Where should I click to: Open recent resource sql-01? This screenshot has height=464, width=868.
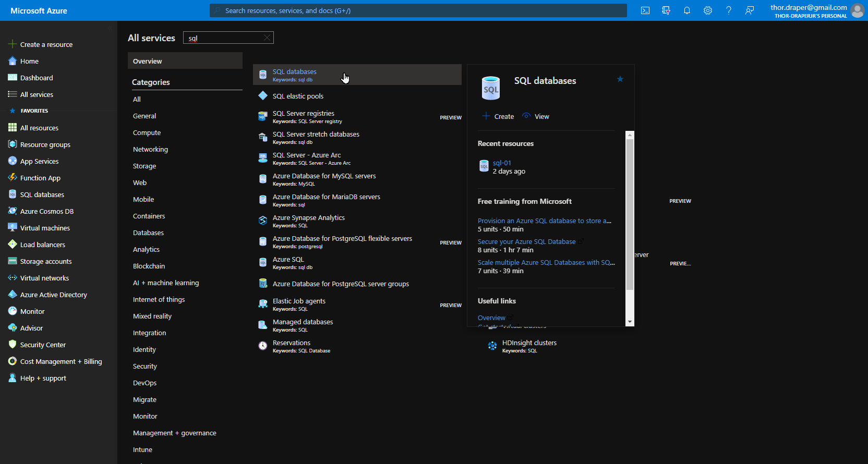[502, 163]
